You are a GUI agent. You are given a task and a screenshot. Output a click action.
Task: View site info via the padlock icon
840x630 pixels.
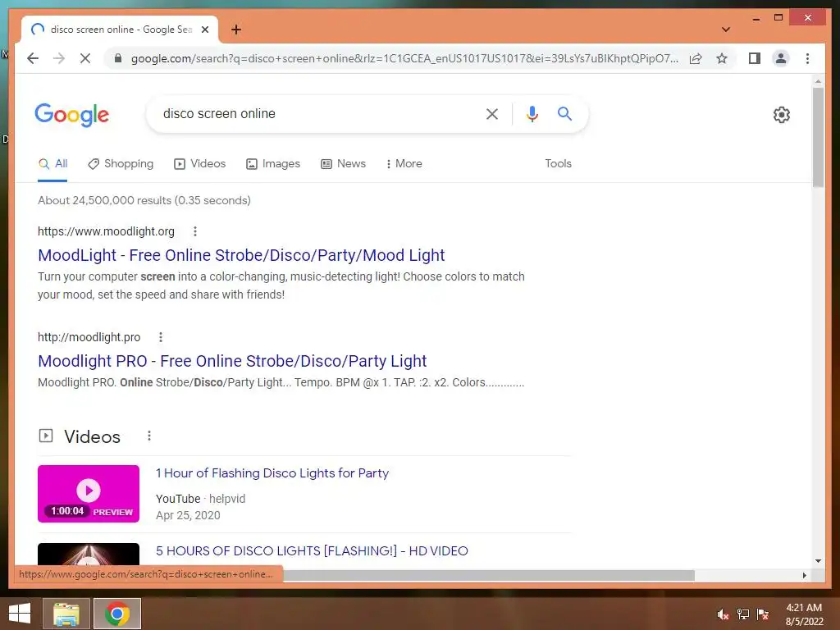point(118,58)
